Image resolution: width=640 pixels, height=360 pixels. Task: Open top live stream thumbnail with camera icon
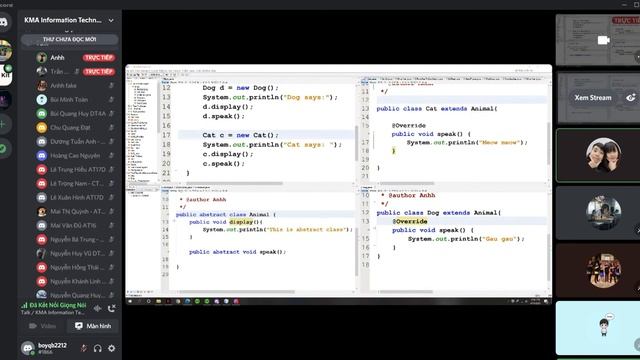pos(598,40)
